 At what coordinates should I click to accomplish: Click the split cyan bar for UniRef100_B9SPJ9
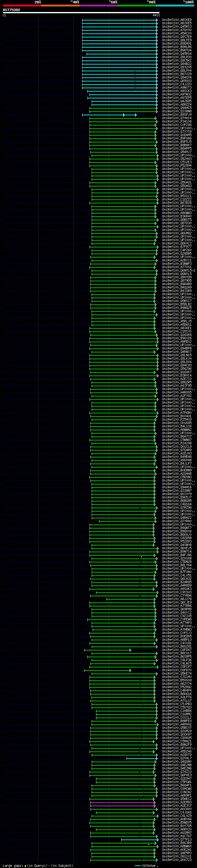[x=110, y=115]
